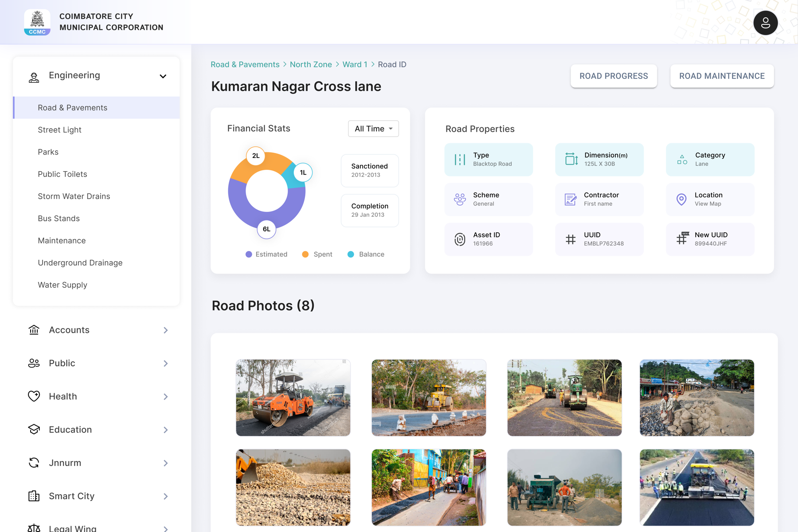Click the Smart City building icon
Viewport: 798px width, 532px height.
point(34,496)
